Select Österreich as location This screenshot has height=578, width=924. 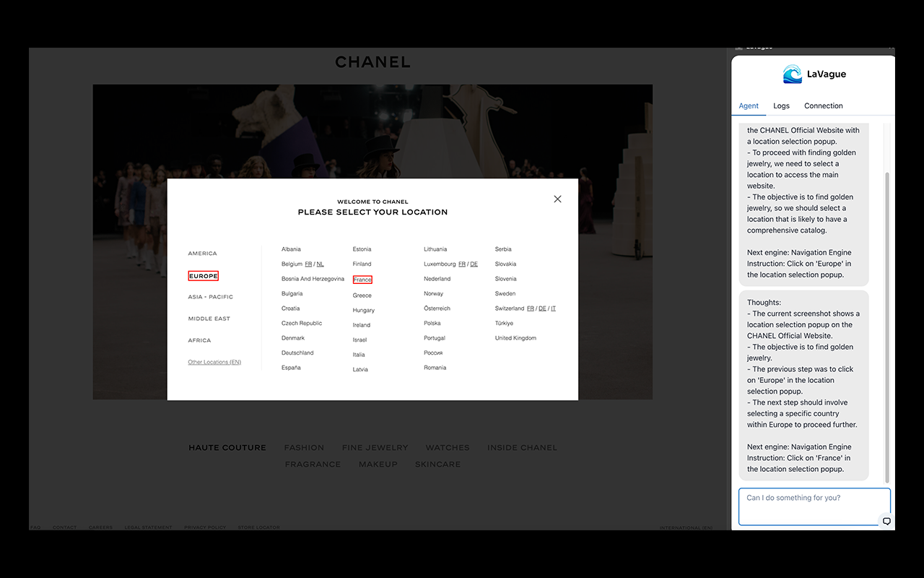(x=437, y=309)
